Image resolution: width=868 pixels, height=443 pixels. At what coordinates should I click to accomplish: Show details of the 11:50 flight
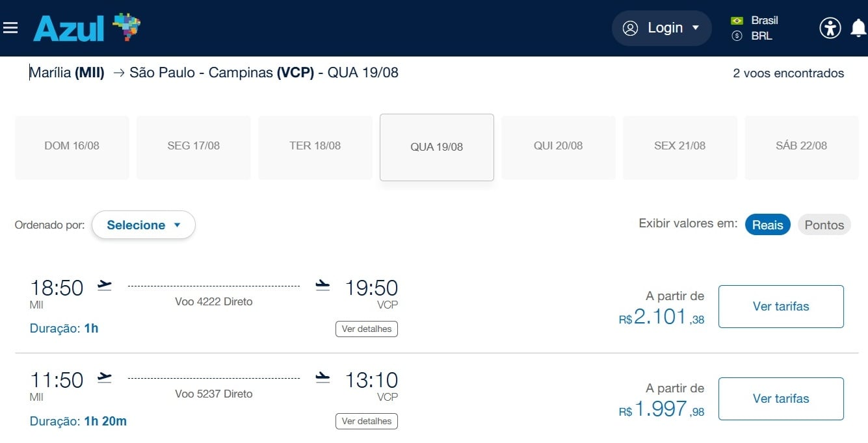367,421
